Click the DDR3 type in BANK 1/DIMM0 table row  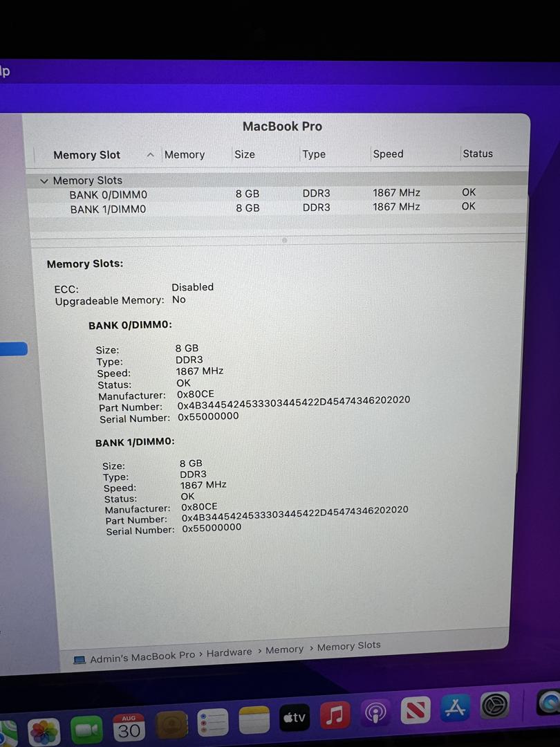coord(316,207)
